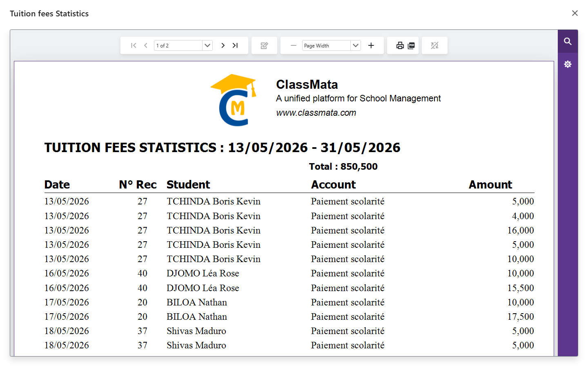
Task: Click the amount '17,500' cell
Action: coord(521,316)
